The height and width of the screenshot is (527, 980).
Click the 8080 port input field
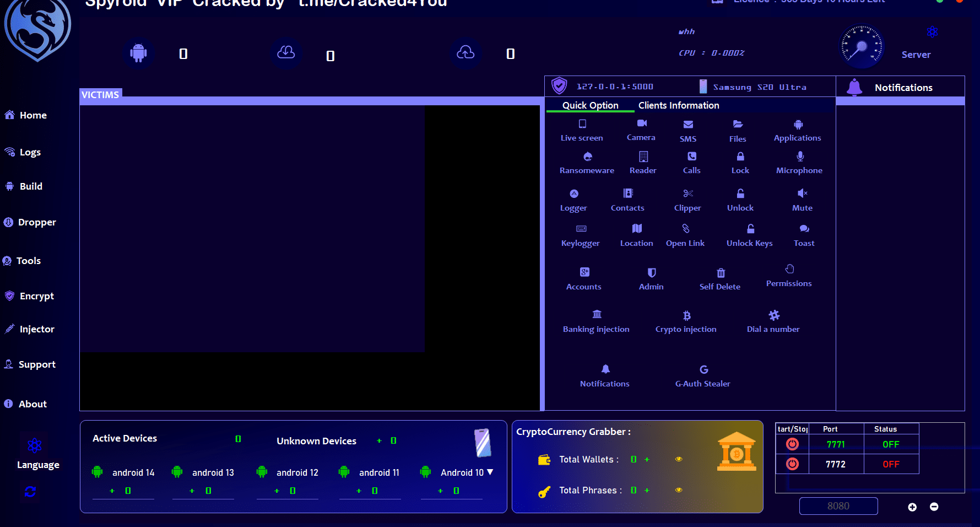point(838,506)
